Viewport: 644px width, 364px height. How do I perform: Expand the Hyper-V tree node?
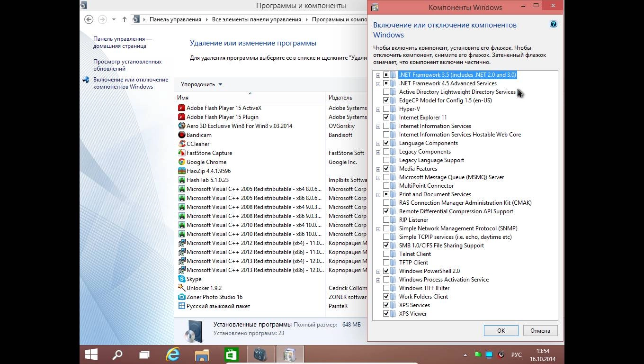[x=378, y=109]
